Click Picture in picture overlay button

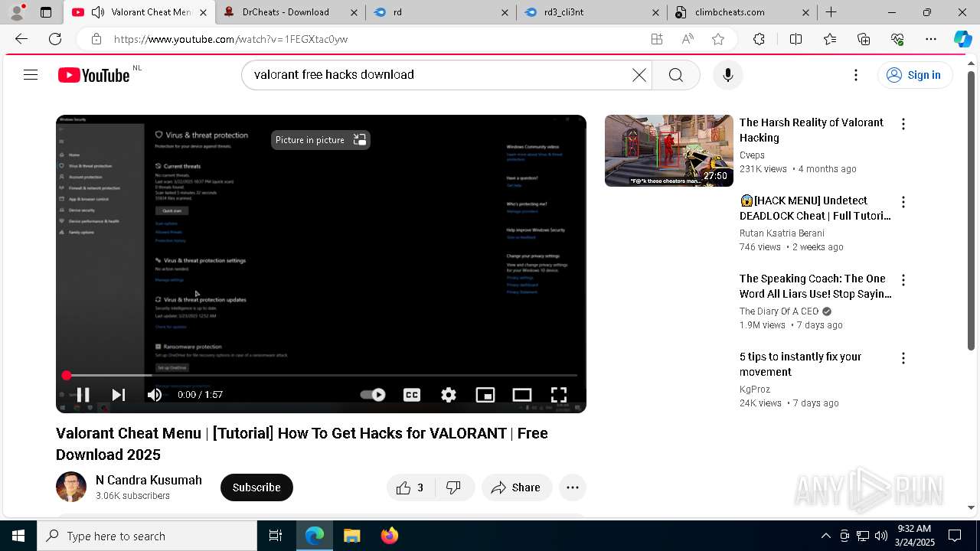pyautogui.click(x=321, y=140)
